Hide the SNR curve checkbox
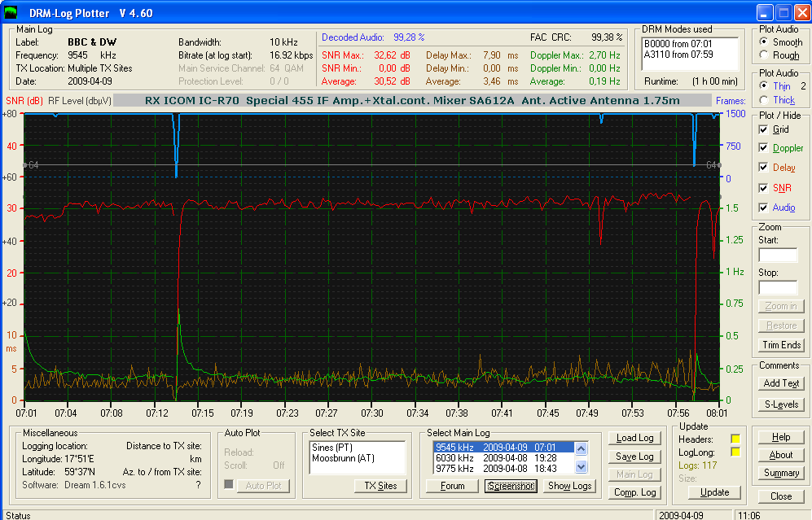The height and width of the screenshot is (520, 812). coord(763,188)
